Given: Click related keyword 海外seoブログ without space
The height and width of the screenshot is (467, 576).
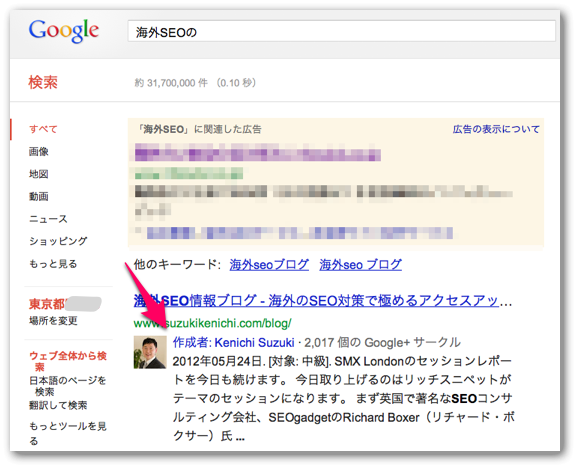Looking at the screenshot, I should [269, 265].
